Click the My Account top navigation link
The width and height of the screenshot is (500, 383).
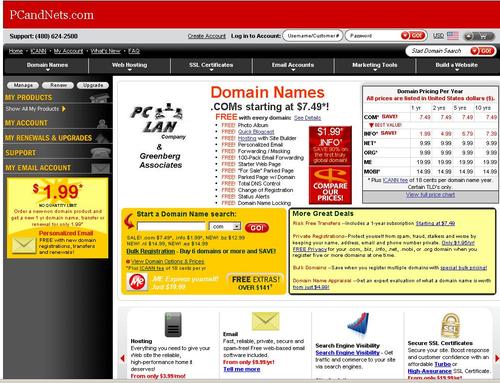[68, 51]
